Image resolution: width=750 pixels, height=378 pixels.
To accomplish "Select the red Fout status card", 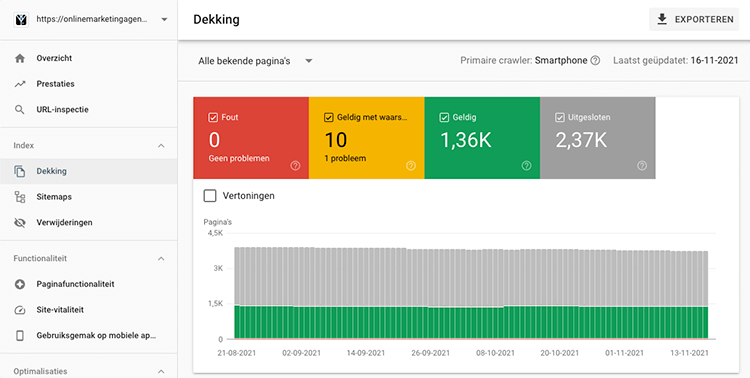I will 251,138.
